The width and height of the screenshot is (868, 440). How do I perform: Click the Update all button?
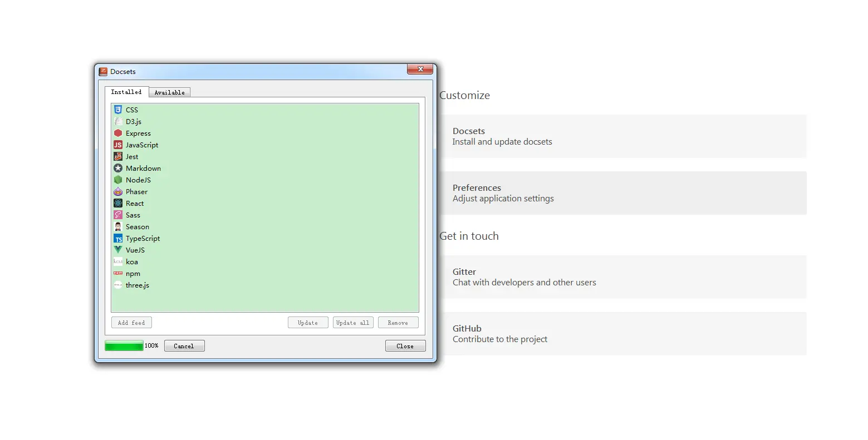[x=353, y=323]
